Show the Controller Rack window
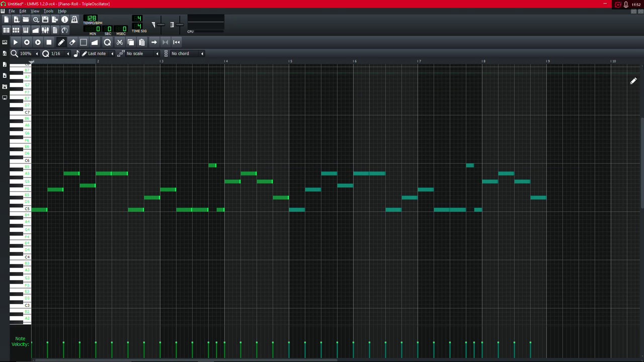The image size is (644, 362). 65,30
